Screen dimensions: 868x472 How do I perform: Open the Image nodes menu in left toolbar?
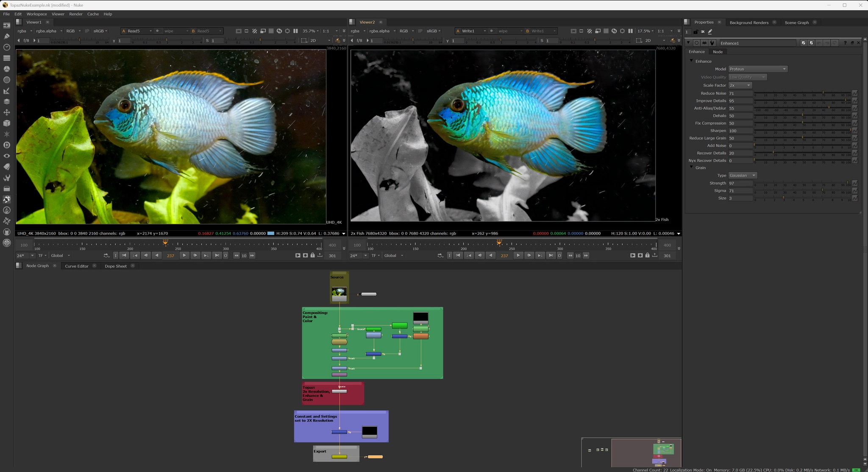(7, 25)
